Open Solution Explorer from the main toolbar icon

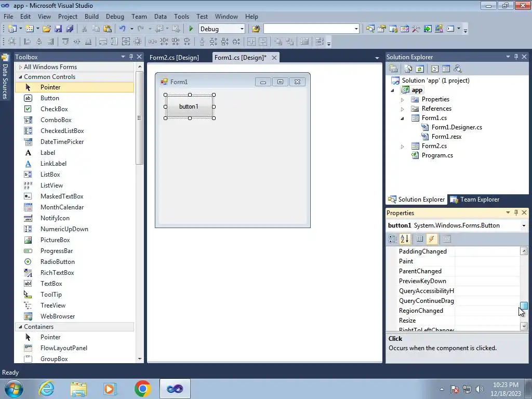click(x=370, y=29)
